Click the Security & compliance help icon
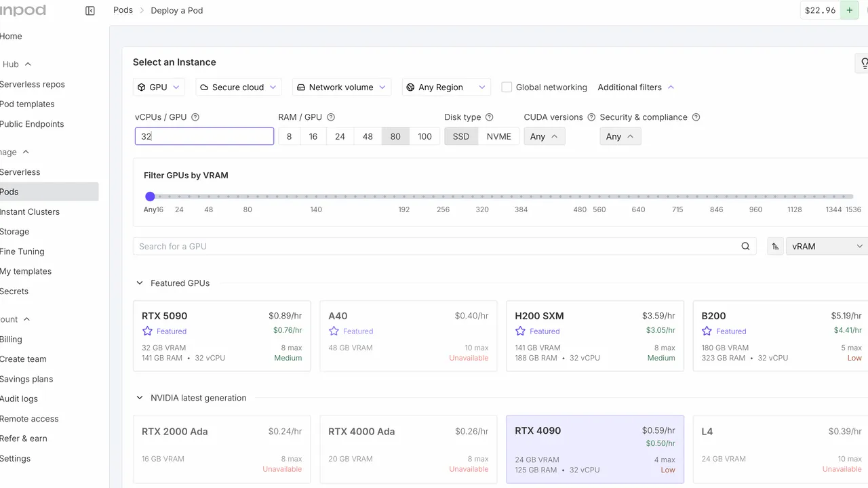 tap(696, 117)
